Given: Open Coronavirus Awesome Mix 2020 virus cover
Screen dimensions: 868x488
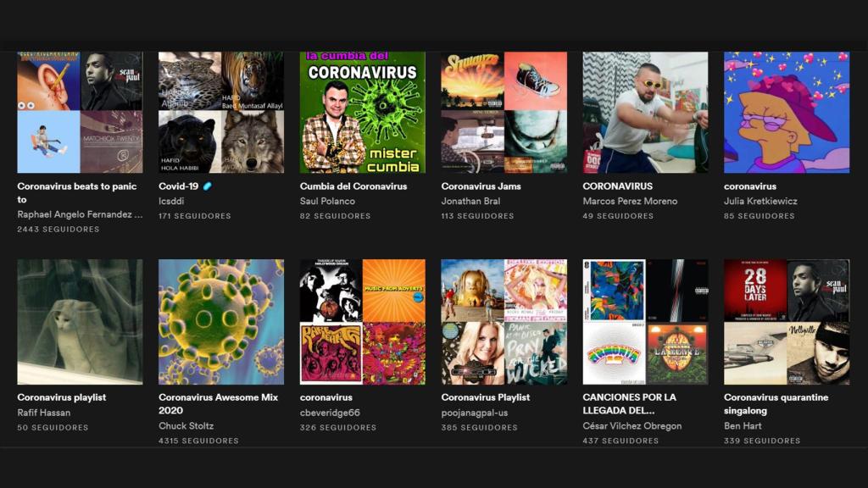Looking at the screenshot, I should [221, 322].
